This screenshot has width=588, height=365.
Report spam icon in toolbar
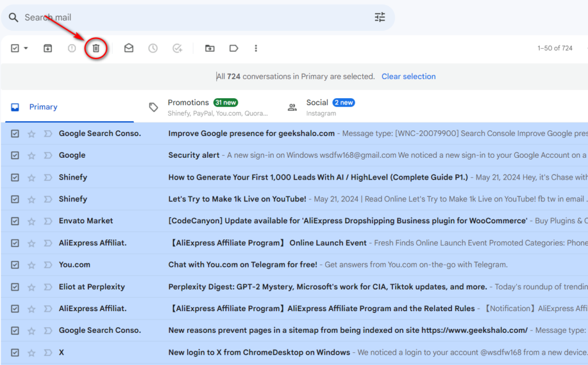pyautogui.click(x=72, y=48)
